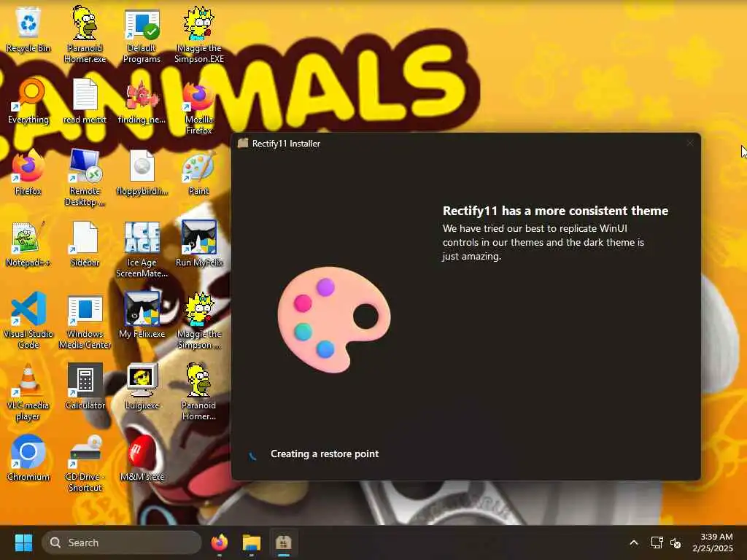Viewport: 747px width, 560px height.
Task: Switch to Firefox on the taskbar
Action: coord(219,542)
